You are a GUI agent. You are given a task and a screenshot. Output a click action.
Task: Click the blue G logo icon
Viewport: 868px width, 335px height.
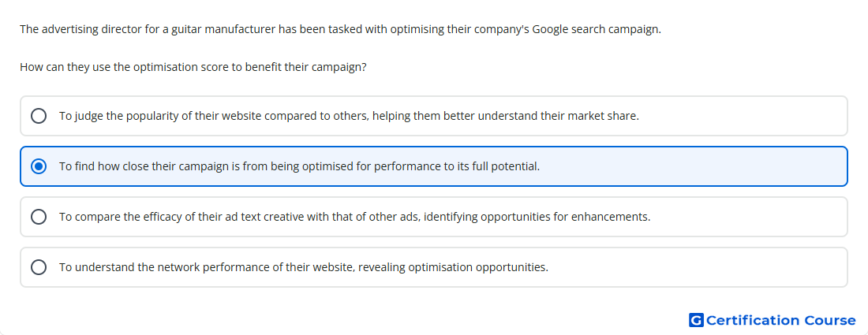click(696, 320)
